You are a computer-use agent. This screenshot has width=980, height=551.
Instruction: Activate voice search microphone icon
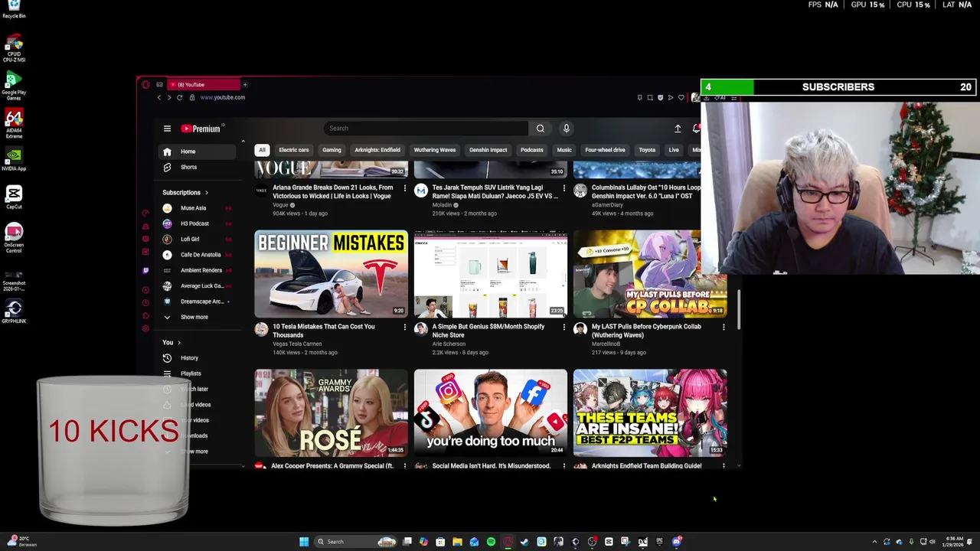pyautogui.click(x=567, y=129)
